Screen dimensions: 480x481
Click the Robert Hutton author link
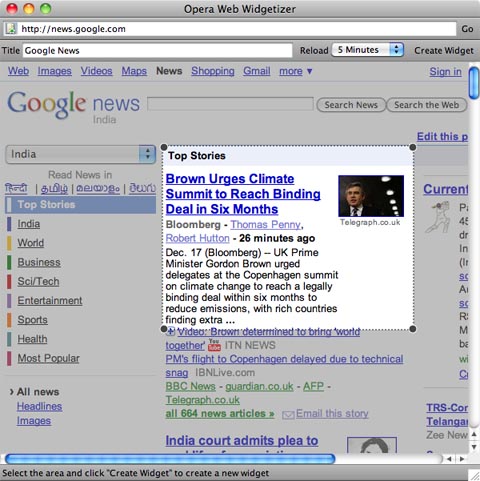click(x=197, y=238)
